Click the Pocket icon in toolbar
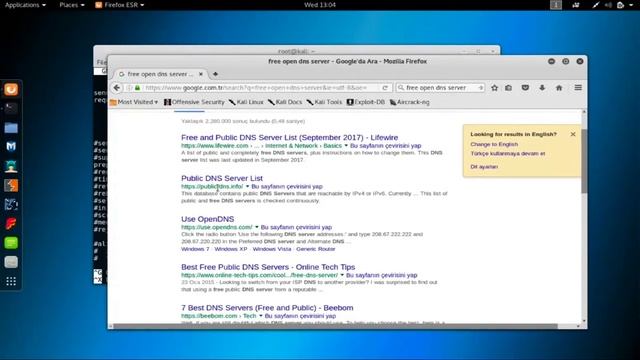640x360 pixels. coord(525,88)
